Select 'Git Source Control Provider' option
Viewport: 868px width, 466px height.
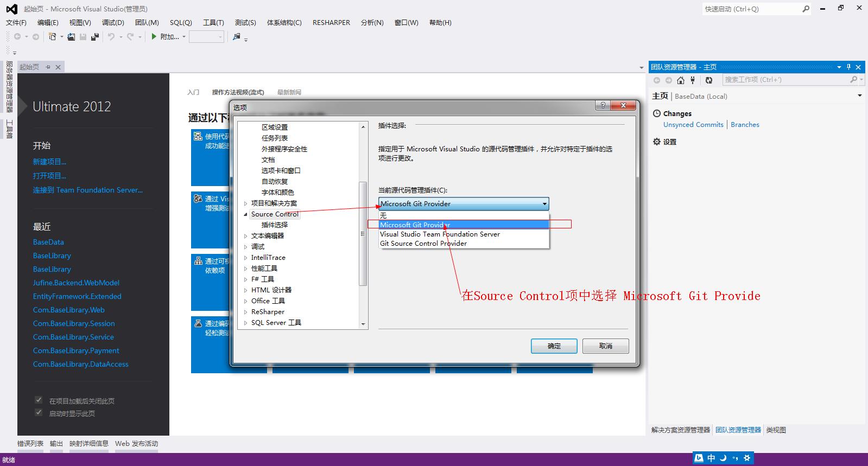(464, 244)
